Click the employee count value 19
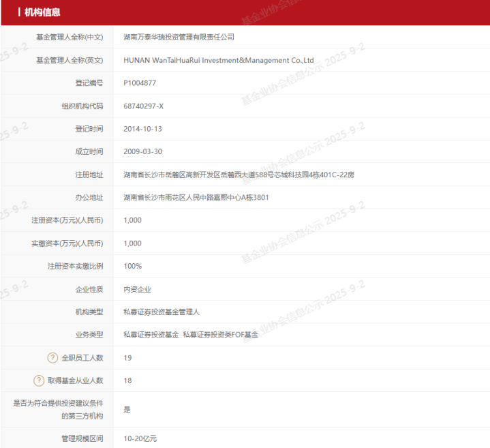The height and width of the screenshot is (448, 490). [x=127, y=358]
